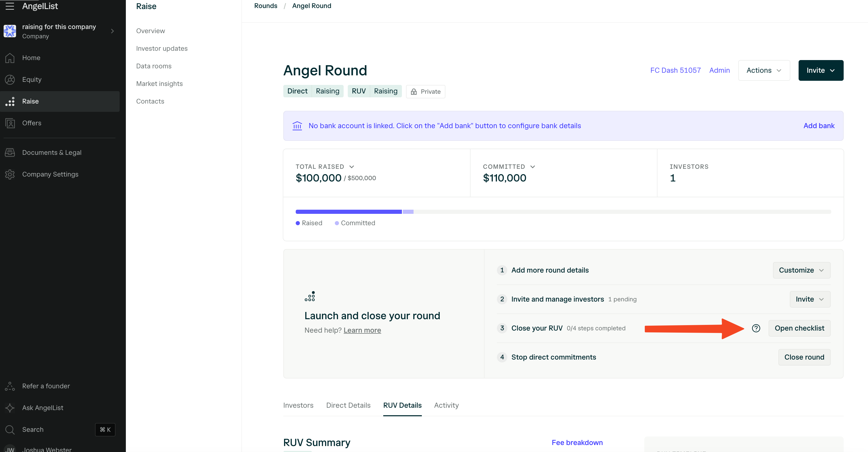This screenshot has height=452, width=868.
Task: Open the Invite dropdown in step 2
Action: click(810, 300)
